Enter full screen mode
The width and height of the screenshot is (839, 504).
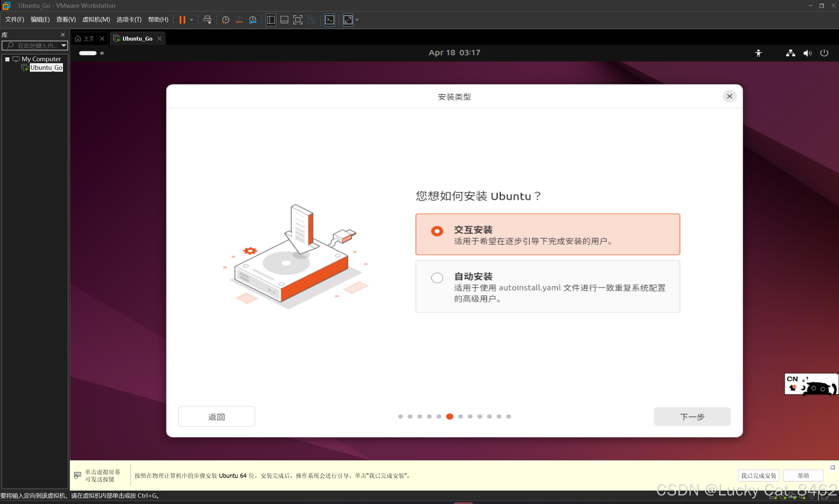click(297, 20)
